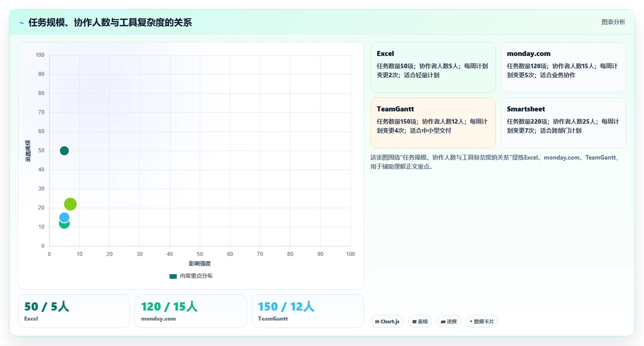The width and height of the screenshot is (644, 346).
Task: Click the dark teal legend color box
Action: pyautogui.click(x=173, y=276)
